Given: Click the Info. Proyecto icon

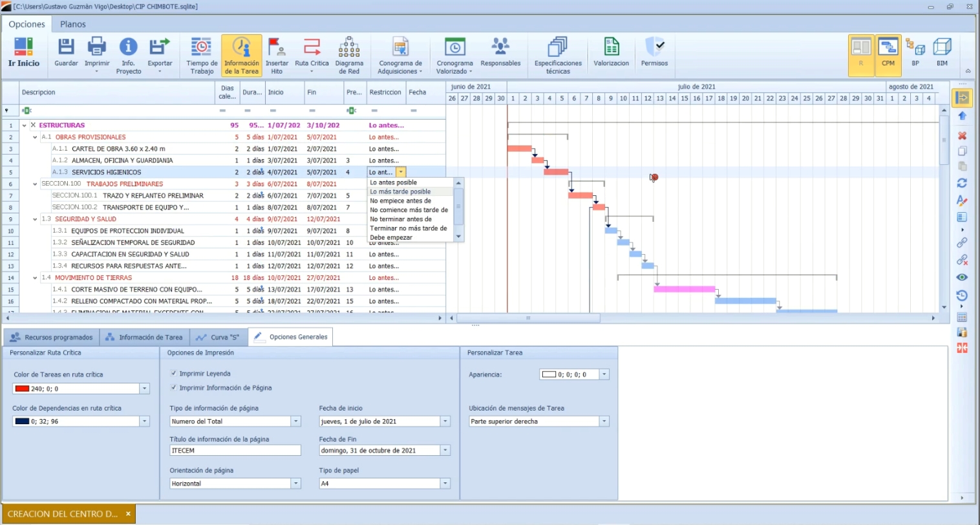Looking at the screenshot, I should pyautogui.click(x=128, y=47).
